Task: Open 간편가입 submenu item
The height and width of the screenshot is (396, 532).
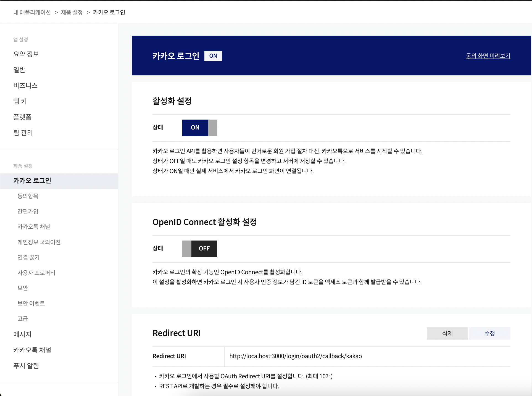Action: tap(28, 212)
